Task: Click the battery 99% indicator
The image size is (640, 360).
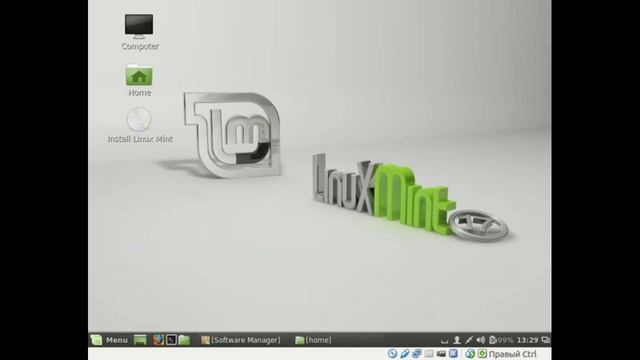Action: click(x=501, y=340)
